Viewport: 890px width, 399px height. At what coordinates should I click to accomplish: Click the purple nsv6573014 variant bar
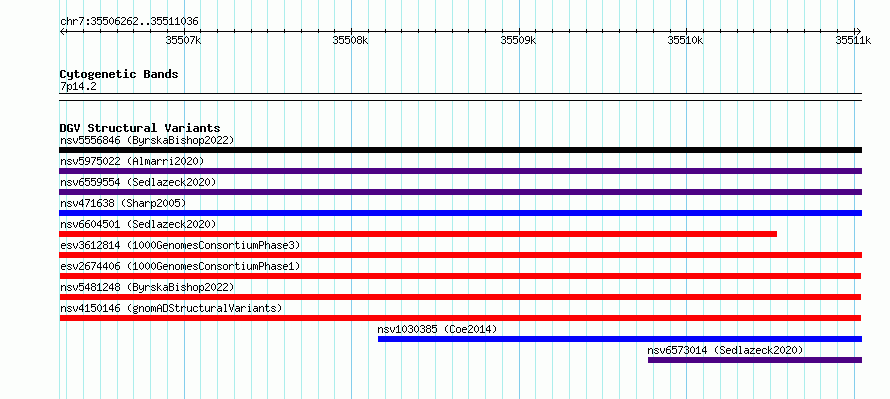tap(755, 360)
